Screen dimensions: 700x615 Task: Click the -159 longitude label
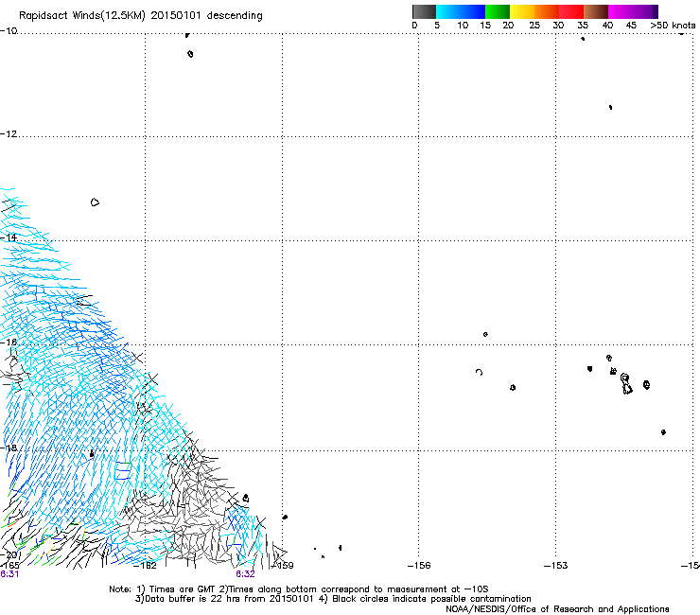(283, 566)
